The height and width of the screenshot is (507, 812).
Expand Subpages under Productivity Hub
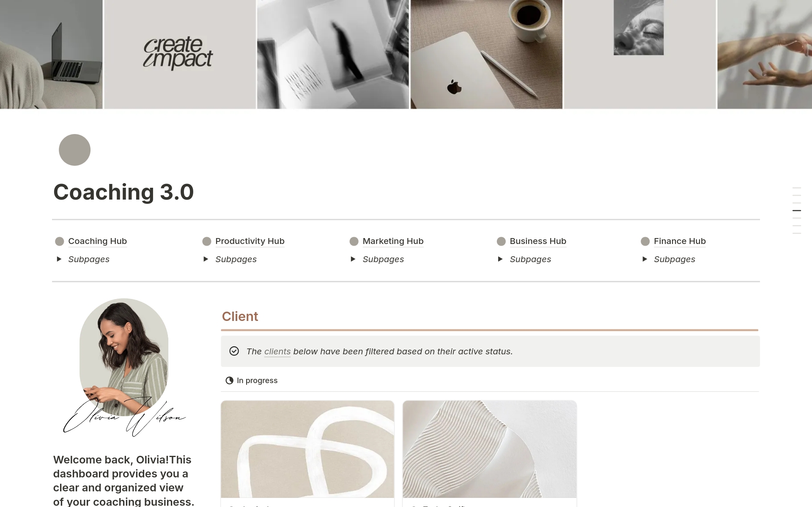[206, 259]
